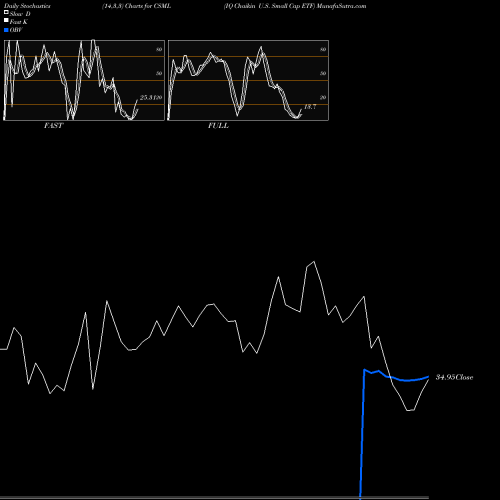Click the Slow D legend swatch
The image size is (500, 500).
(6, 12)
